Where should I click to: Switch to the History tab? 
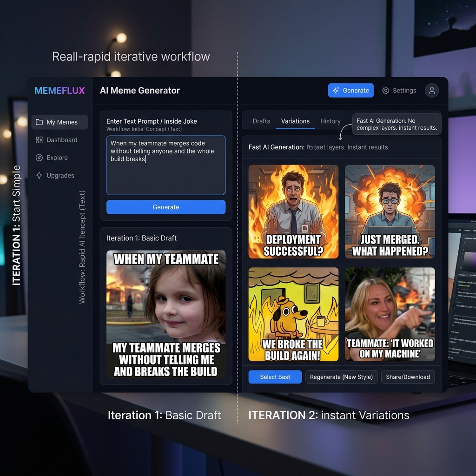click(x=331, y=121)
